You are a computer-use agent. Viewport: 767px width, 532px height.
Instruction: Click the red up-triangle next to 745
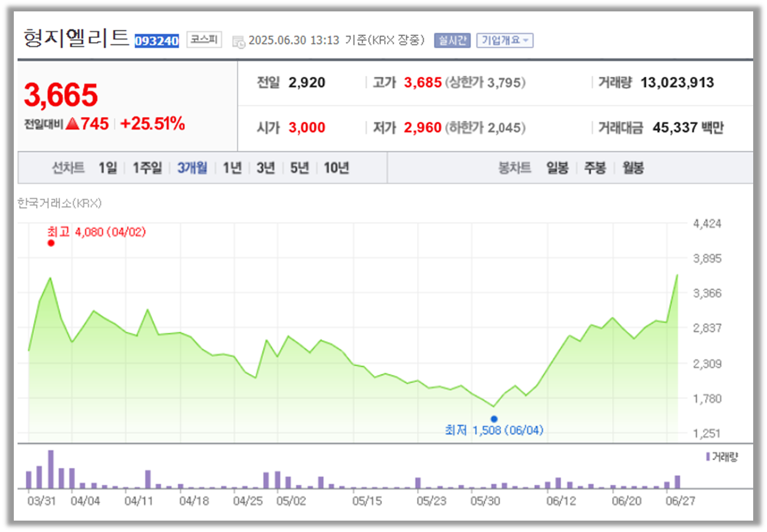click(73, 124)
